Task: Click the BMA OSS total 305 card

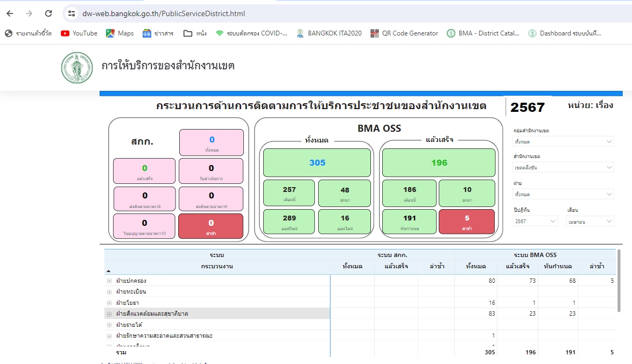Action: point(317,163)
